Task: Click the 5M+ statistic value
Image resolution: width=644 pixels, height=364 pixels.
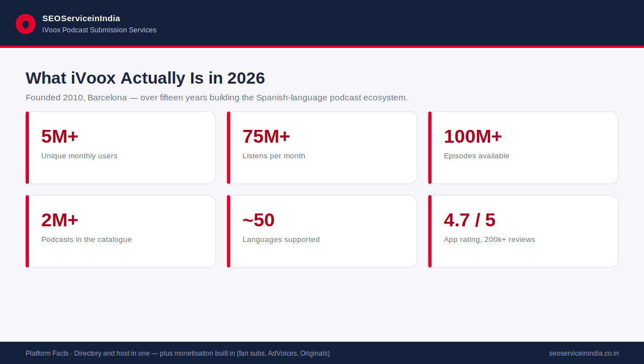Action: pos(60,137)
